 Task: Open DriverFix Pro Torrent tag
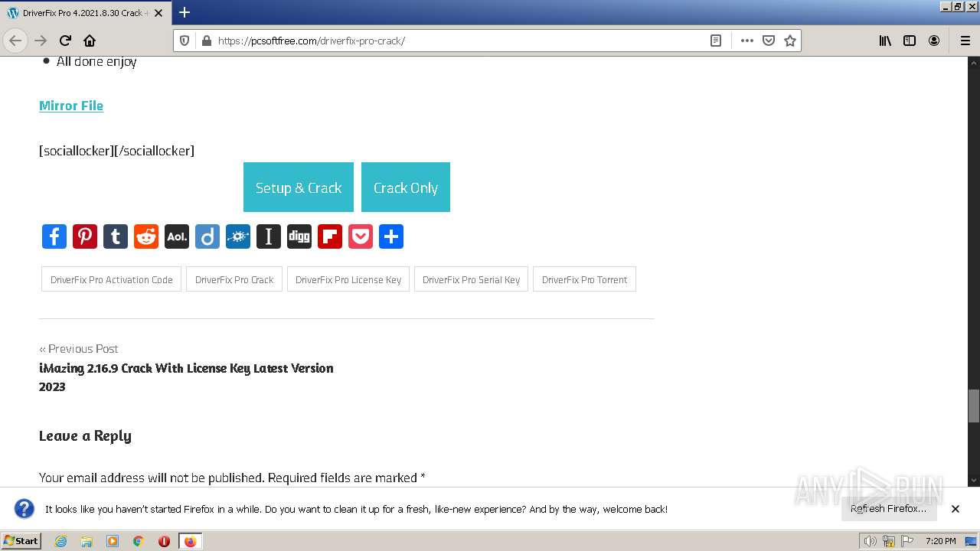pos(584,279)
